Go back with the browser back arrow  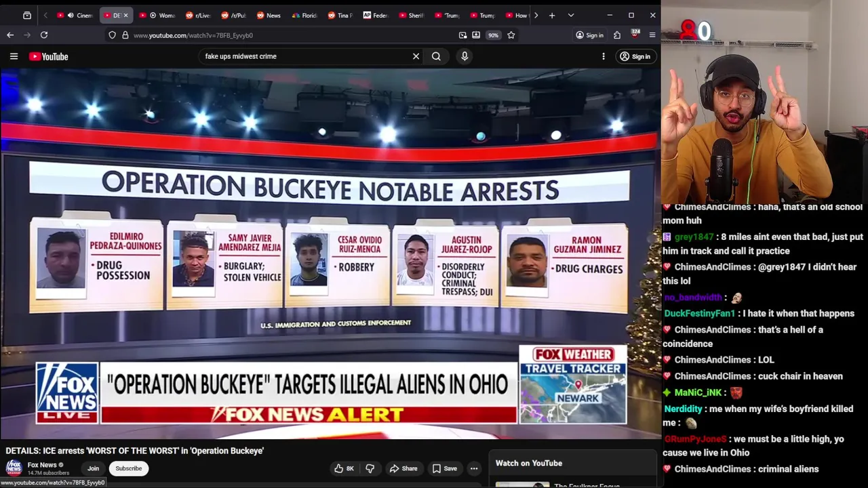pos(10,35)
